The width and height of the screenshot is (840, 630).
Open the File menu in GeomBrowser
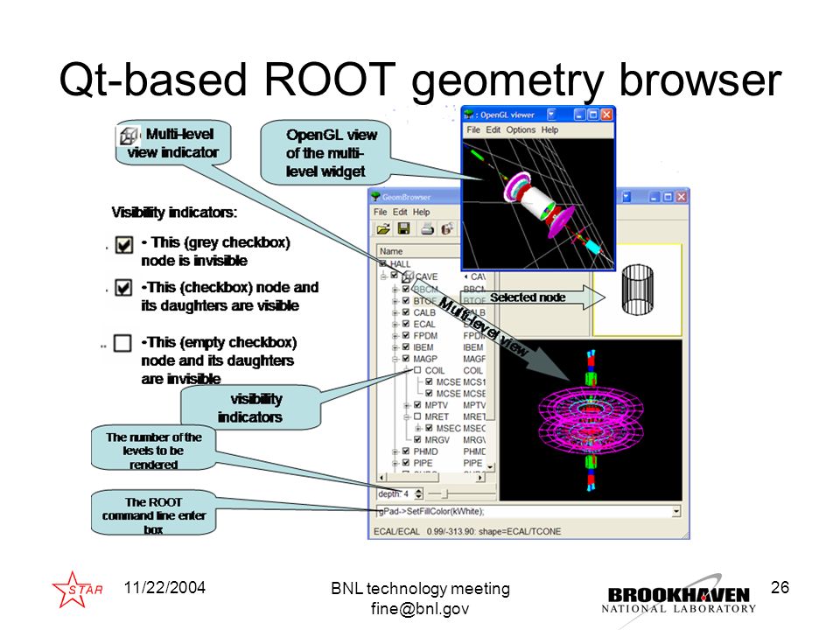click(x=380, y=212)
